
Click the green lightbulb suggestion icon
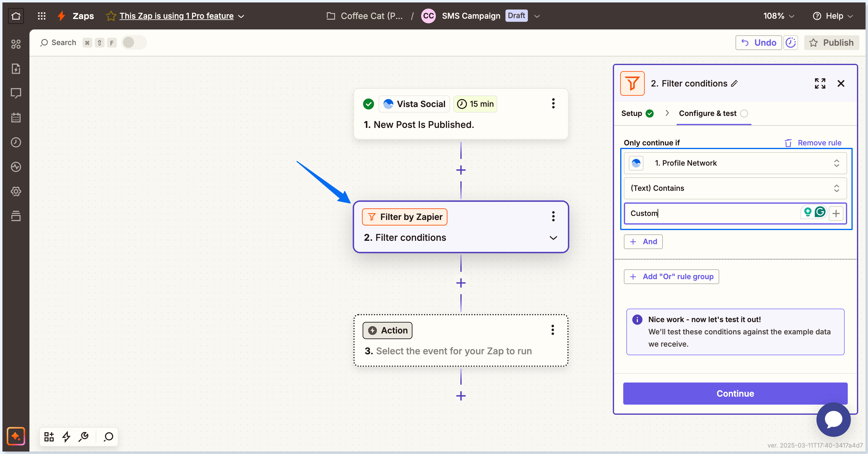(x=808, y=212)
